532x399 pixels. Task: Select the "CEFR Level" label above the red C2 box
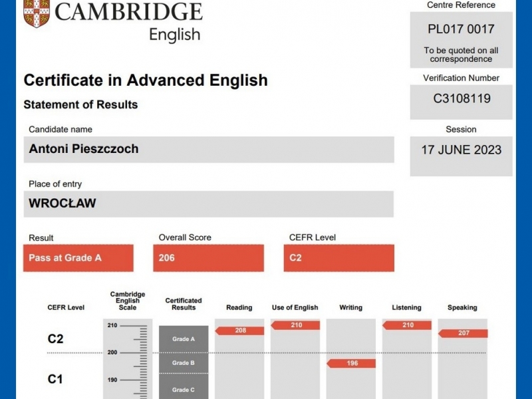point(313,237)
